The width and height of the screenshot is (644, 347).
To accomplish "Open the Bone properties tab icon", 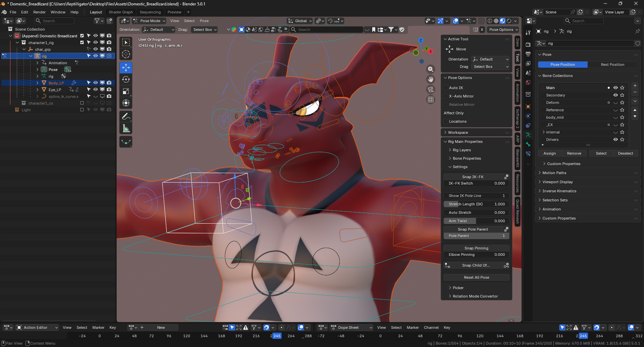I will (528, 144).
